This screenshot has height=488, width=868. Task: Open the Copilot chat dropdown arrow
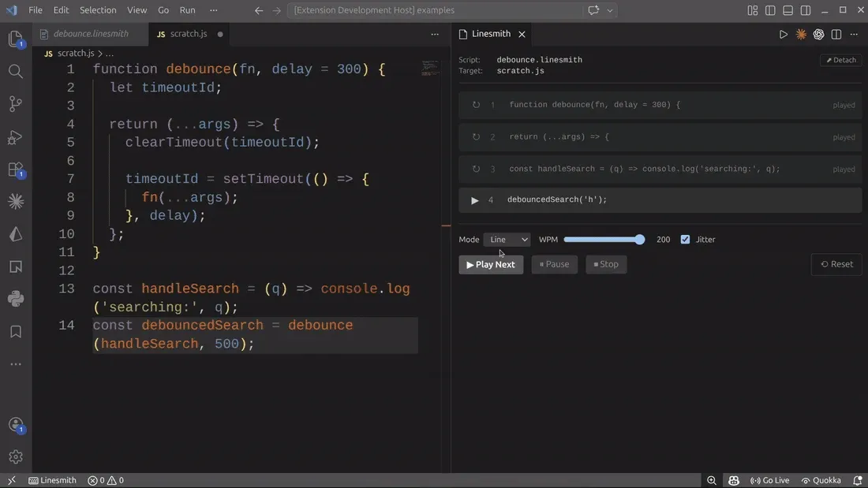tap(610, 10)
